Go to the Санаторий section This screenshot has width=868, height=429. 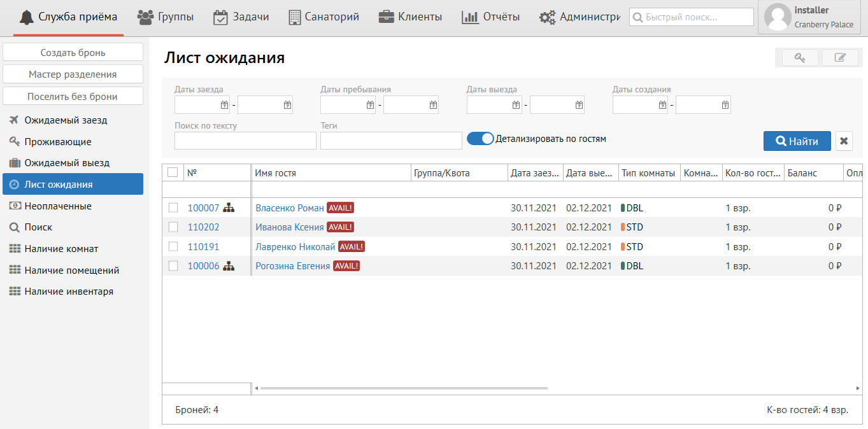(324, 17)
